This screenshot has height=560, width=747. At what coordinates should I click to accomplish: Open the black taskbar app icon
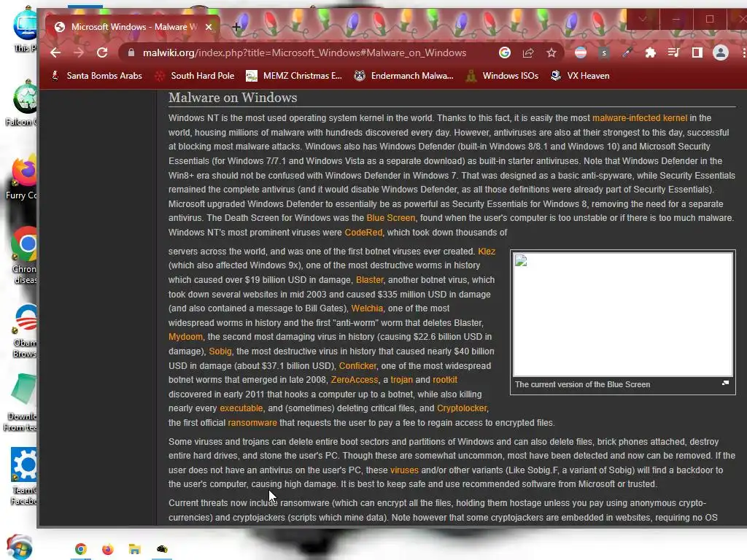[161, 550]
